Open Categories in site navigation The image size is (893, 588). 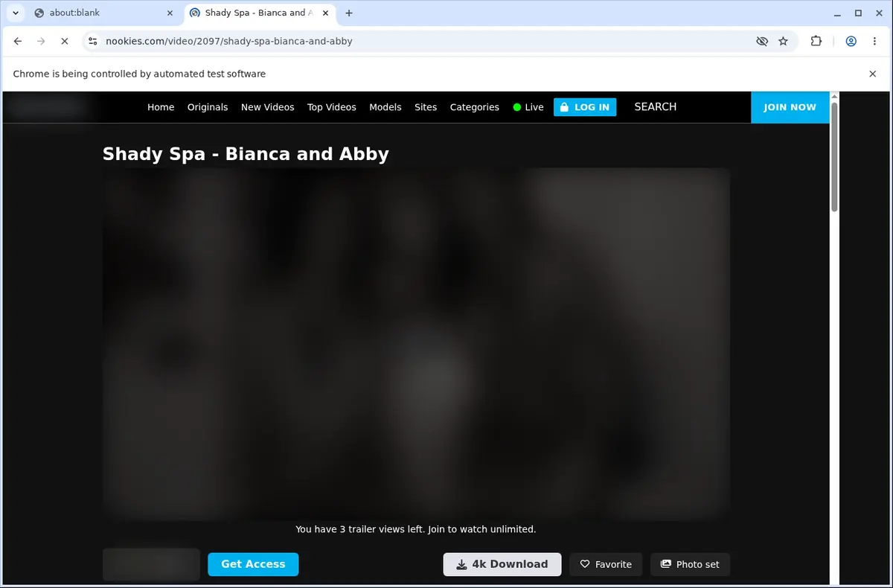(x=475, y=107)
